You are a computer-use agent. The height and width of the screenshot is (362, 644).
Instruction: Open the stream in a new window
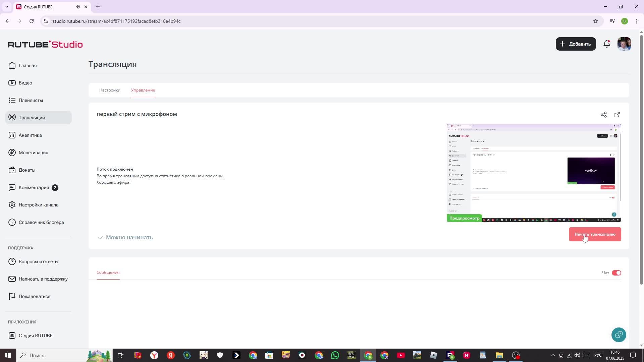pyautogui.click(x=617, y=115)
